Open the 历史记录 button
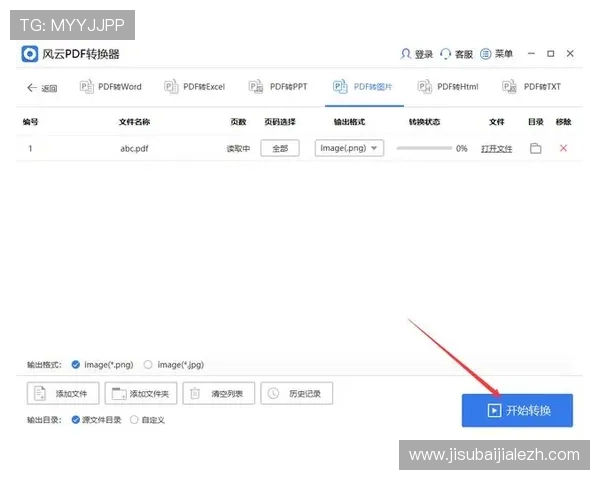The image size is (600, 480). click(x=297, y=393)
